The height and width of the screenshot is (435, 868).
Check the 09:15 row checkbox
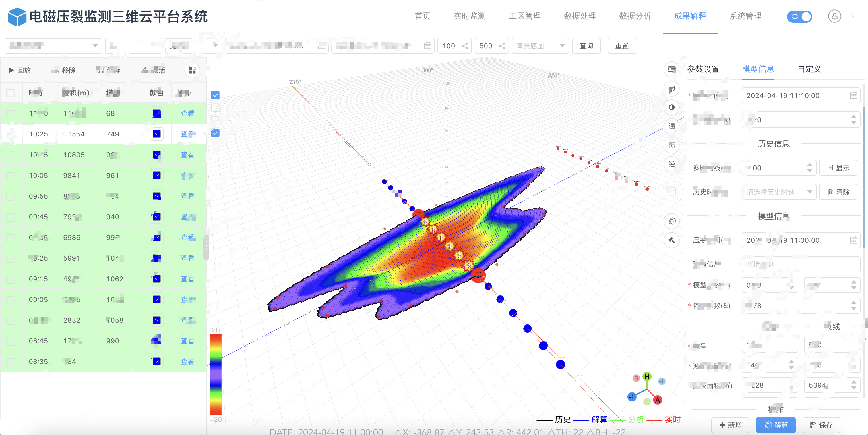(10, 279)
